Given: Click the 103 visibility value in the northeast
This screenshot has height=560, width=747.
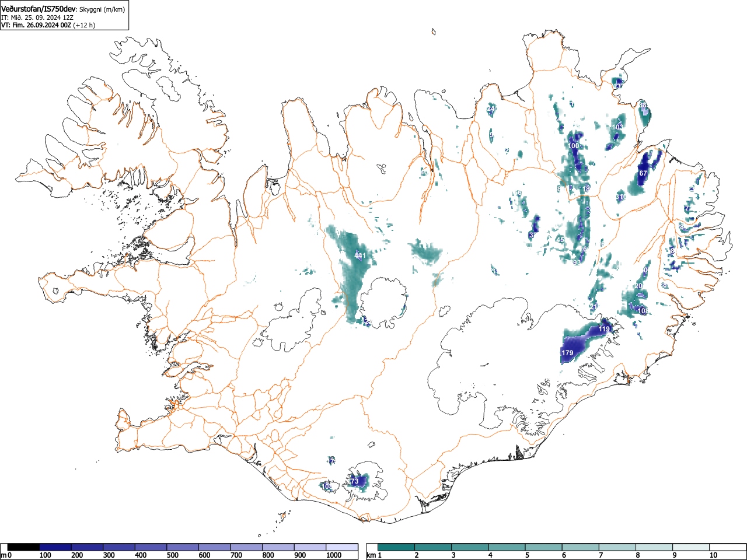Looking at the screenshot, I should [x=617, y=127].
